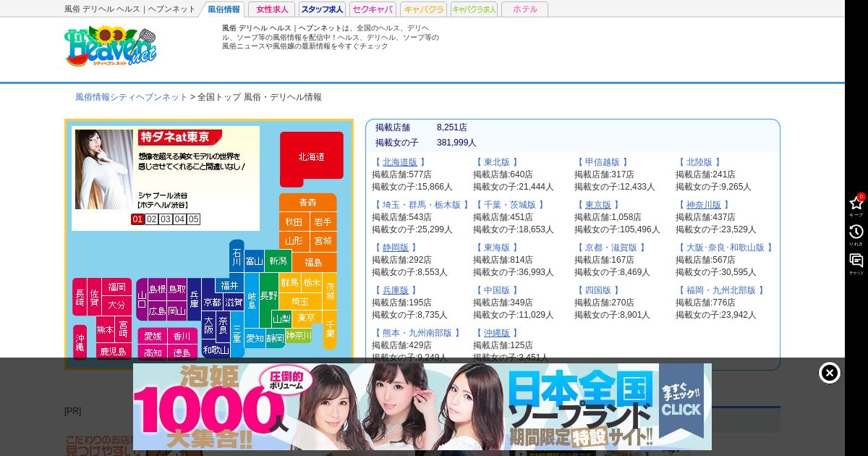Open the 東北版 link
The width and height of the screenshot is (868, 456).
497,162
